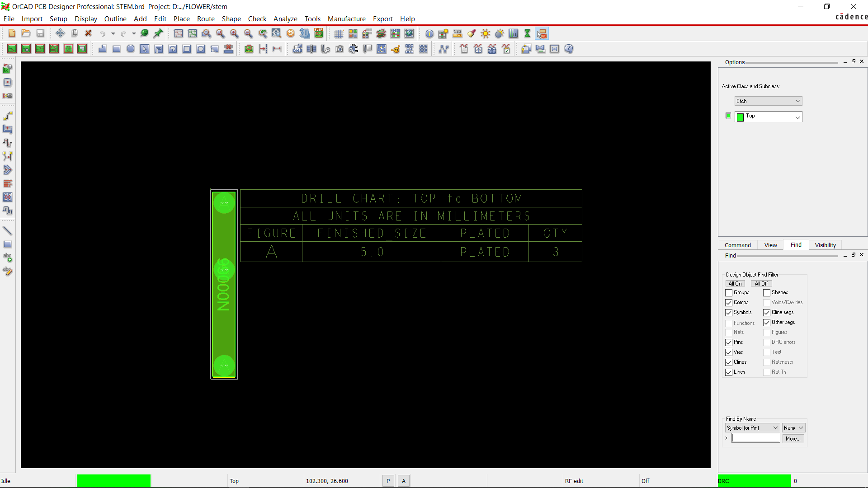Click the Move tool icon
868x488 pixels.
60,33
